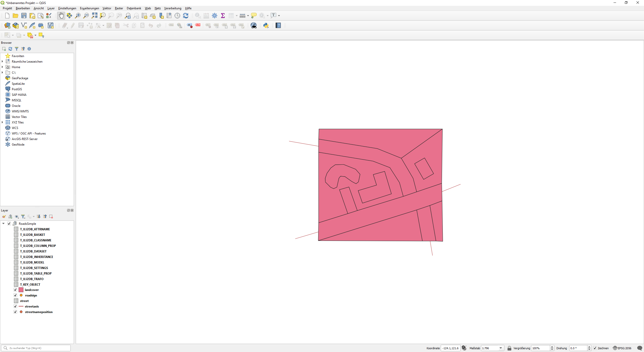Click the Refresh button in Browser panel
Screen dimensions: 644x352
(10, 49)
